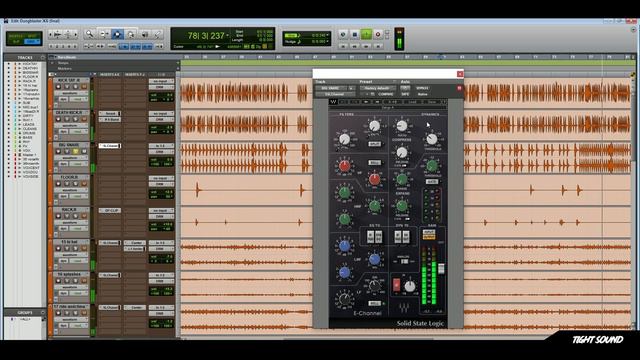Open KICK TAP automation mode read selector
The height and width of the screenshot is (360, 640).
pyautogui.click(x=78, y=99)
